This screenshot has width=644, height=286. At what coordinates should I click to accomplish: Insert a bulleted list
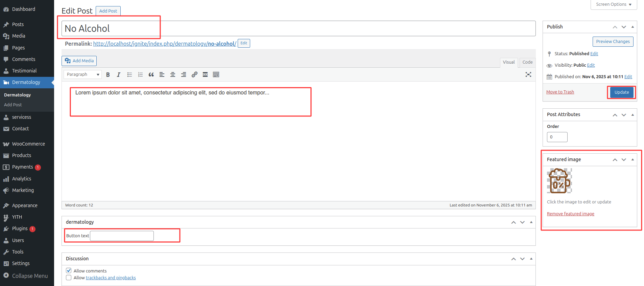129,75
